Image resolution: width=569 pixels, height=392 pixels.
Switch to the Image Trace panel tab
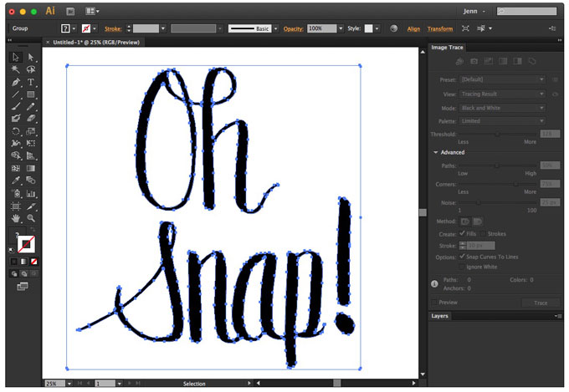coord(447,48)
